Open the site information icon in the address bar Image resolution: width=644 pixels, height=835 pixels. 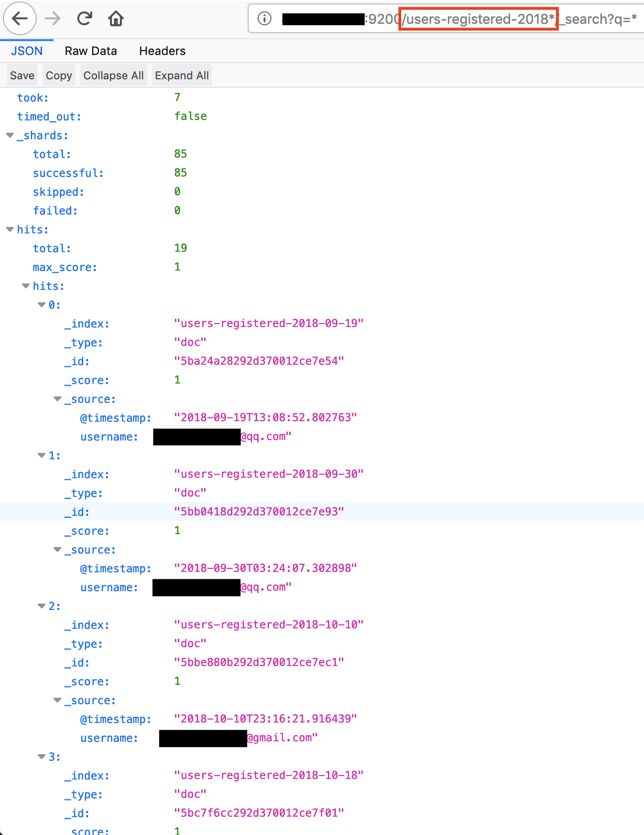coord(265,19)
